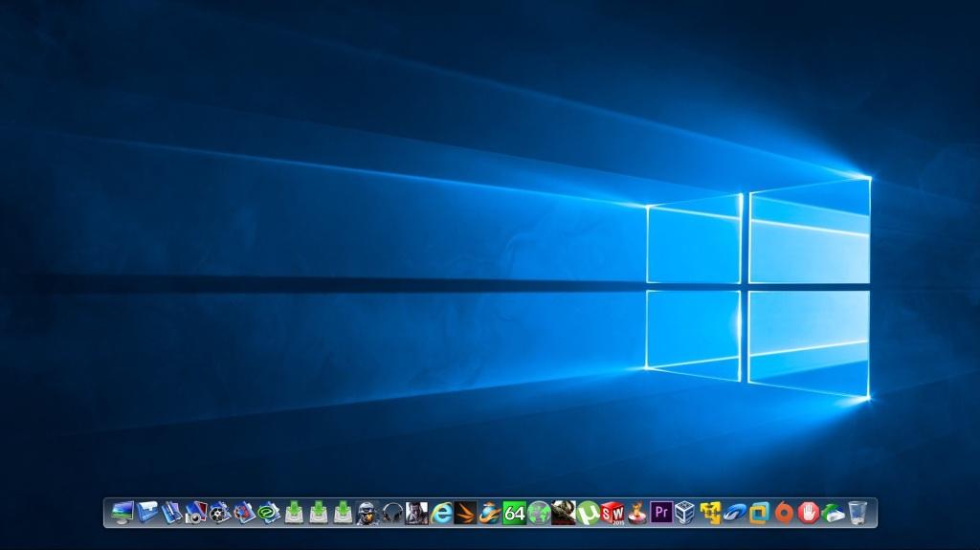Open the Recycle Bin in the dock
Image resolution: width=980 pixels, height=550 pixels.
(857, 513)
